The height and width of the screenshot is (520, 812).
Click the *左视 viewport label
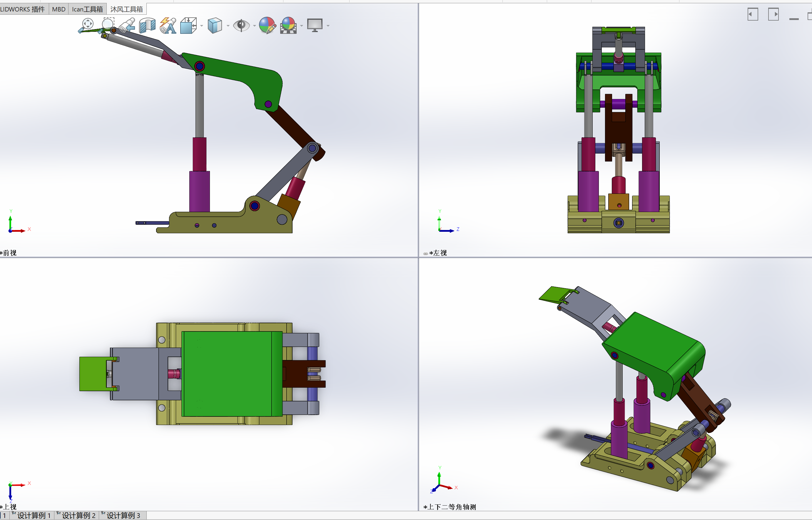[438, 253]
